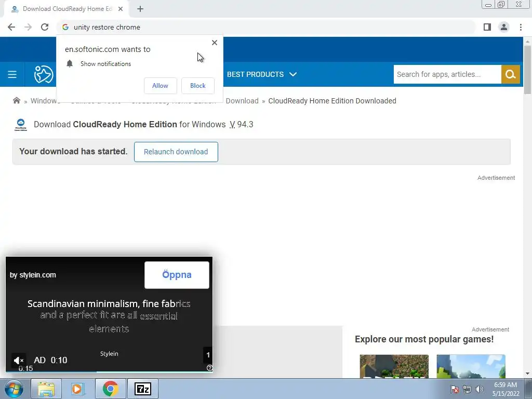Open Chrome side panel icon
This screenshot has width=532, height=399.
487,27
